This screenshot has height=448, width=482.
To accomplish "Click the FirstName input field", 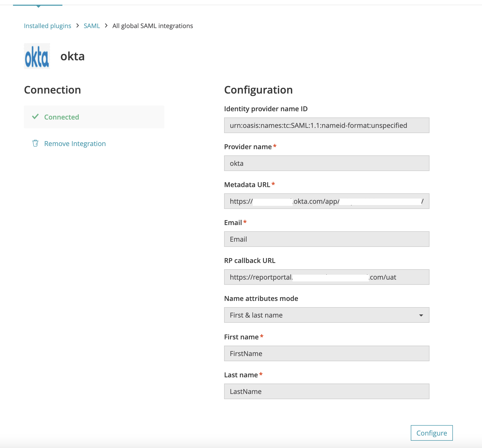I will point(327,353).
